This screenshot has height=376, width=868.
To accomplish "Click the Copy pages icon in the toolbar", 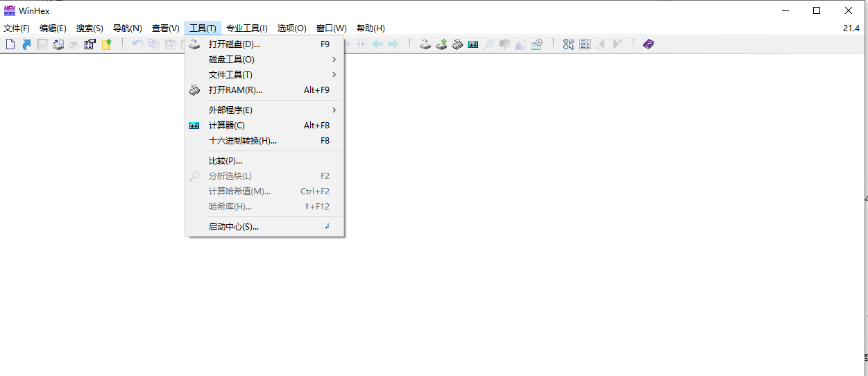I will click(153, 44).
